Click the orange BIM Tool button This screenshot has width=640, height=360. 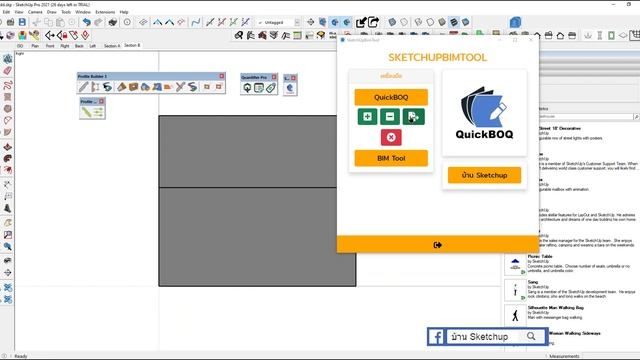[391, 158]
